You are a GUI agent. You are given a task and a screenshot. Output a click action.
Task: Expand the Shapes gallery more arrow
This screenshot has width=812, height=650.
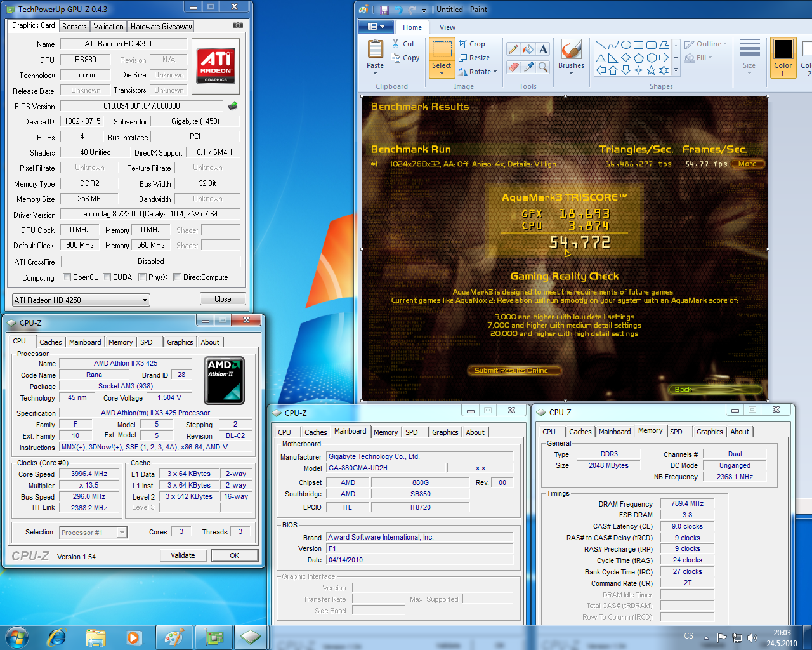[x=676, y=70]
